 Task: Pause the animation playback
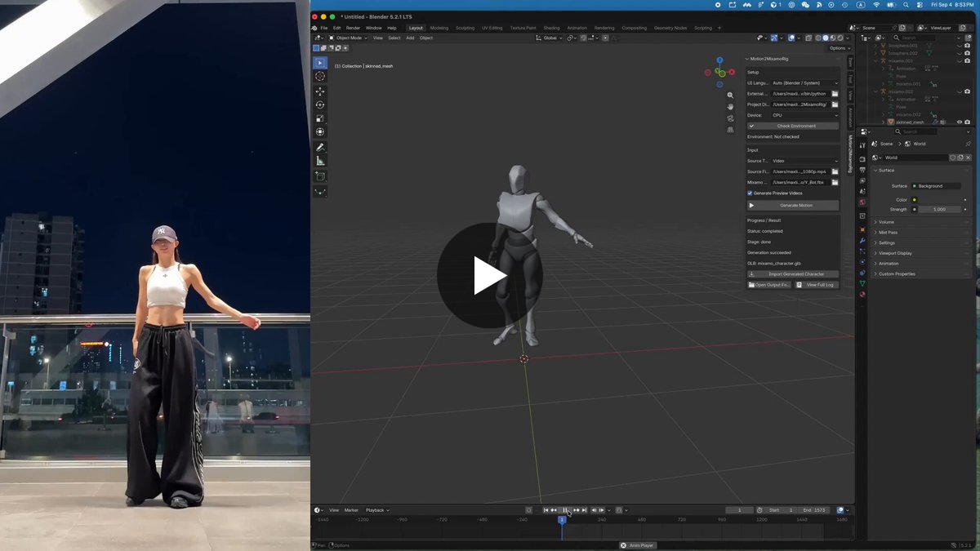pyautogui.click(x=564, y=510)
